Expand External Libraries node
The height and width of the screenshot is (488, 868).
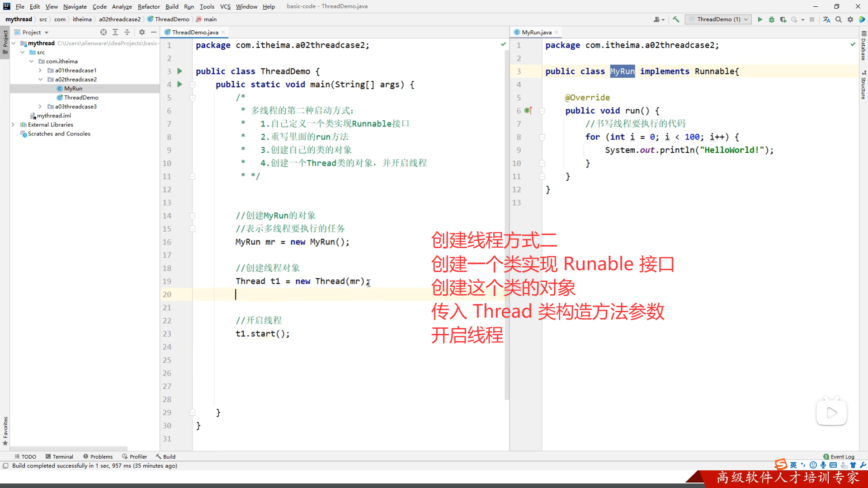[x=13, y=125]
